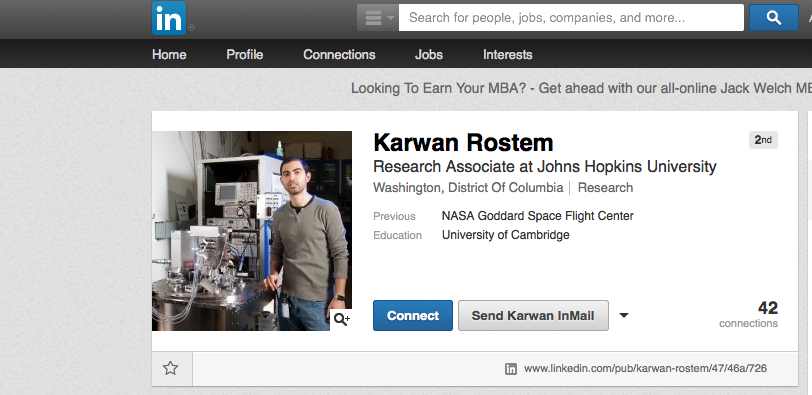This screenshot has width=812, height=395.
Task: Click the Previous label text
Action: coord(395,216)
